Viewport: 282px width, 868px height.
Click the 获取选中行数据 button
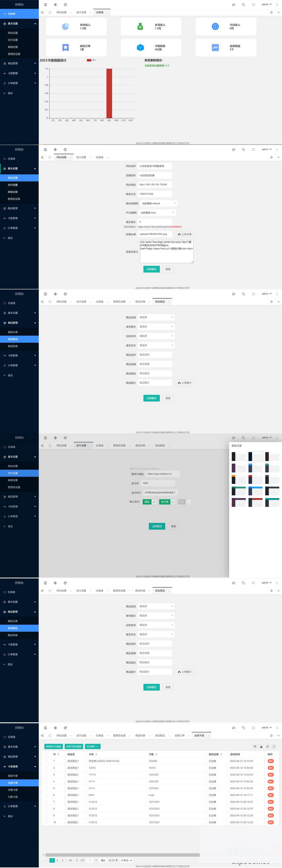[x=53, y=746]
